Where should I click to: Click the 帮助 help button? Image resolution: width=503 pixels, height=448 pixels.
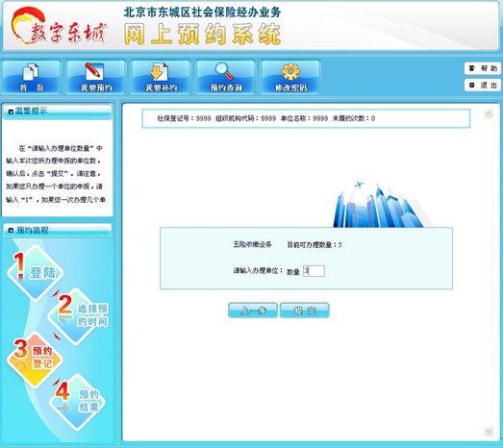coord(482,68)
